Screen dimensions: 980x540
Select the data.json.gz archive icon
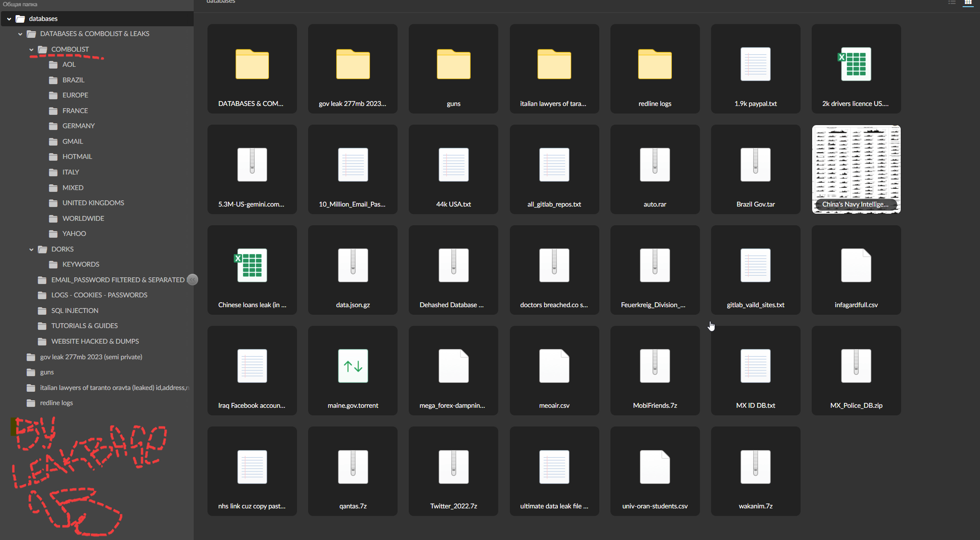[353, 265]
